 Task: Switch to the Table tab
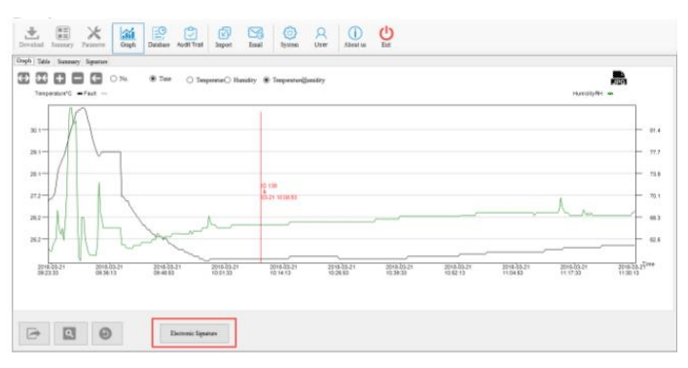click(43, 61)
